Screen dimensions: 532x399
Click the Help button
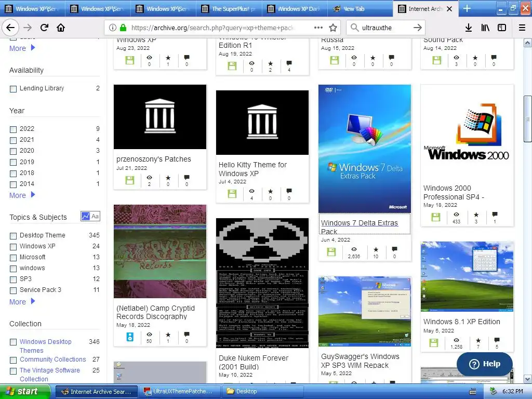pos(485,364)
